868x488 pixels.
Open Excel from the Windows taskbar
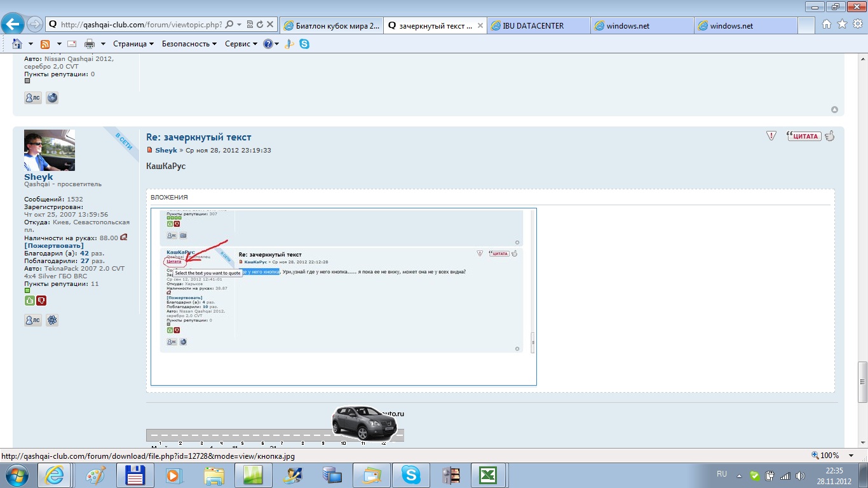coord(487,475)
